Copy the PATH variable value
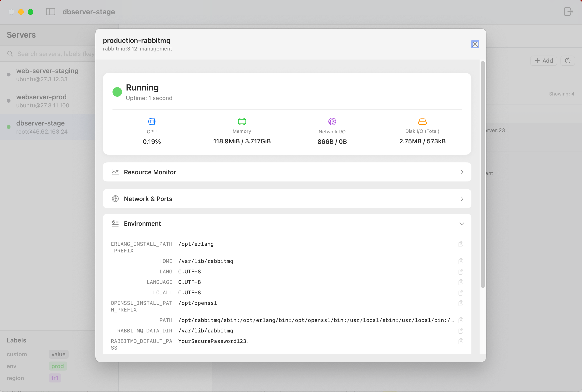This screenshot has height=392, width=582. coord(461,320)
